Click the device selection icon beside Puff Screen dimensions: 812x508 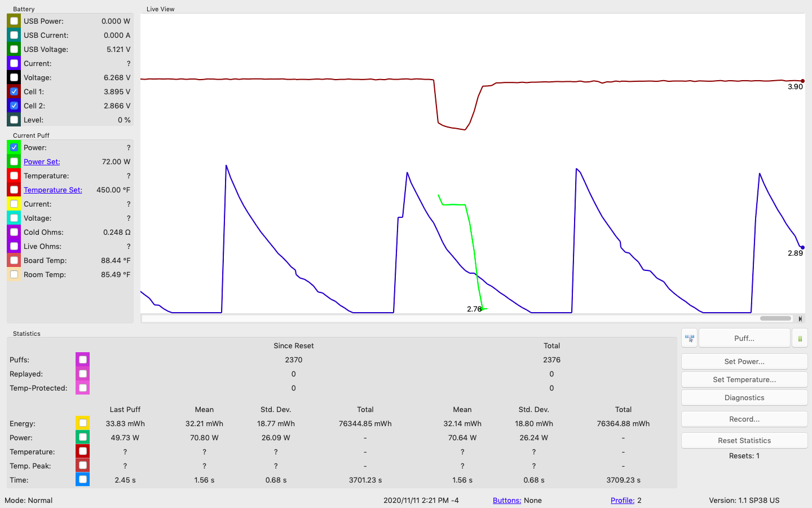(x=689, y=338)
